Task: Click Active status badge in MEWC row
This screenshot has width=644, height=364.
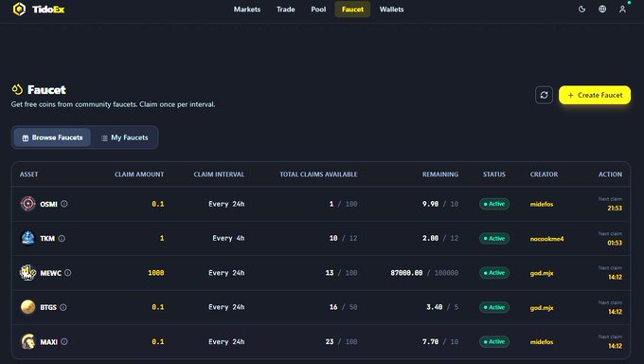Action: 494,273
